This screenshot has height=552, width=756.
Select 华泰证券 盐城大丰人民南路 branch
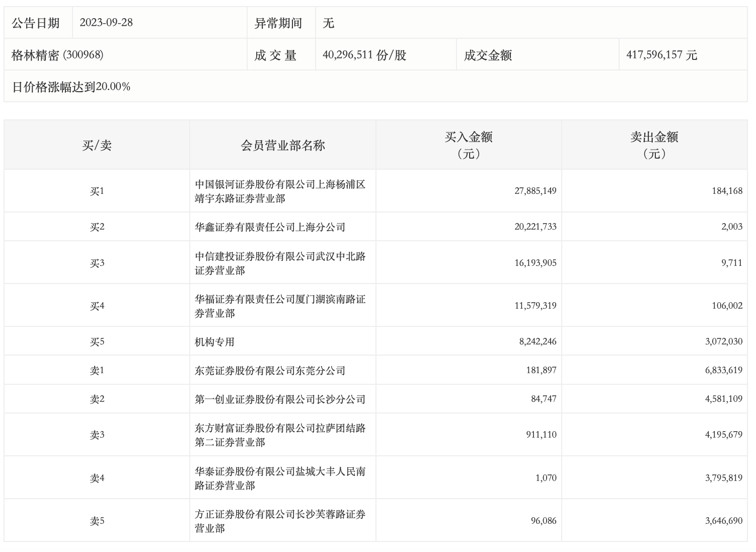[280, 478]
